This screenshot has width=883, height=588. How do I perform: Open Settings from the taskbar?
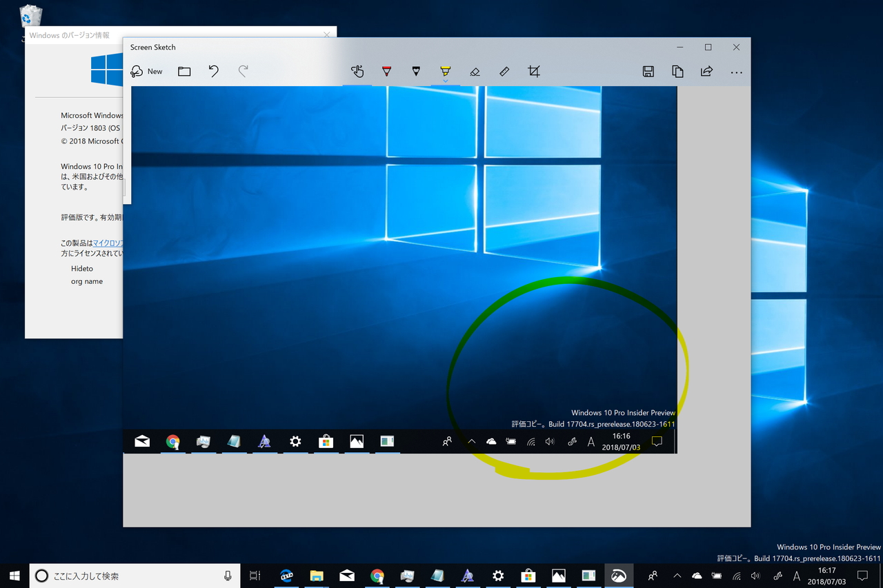coord(498,576)
